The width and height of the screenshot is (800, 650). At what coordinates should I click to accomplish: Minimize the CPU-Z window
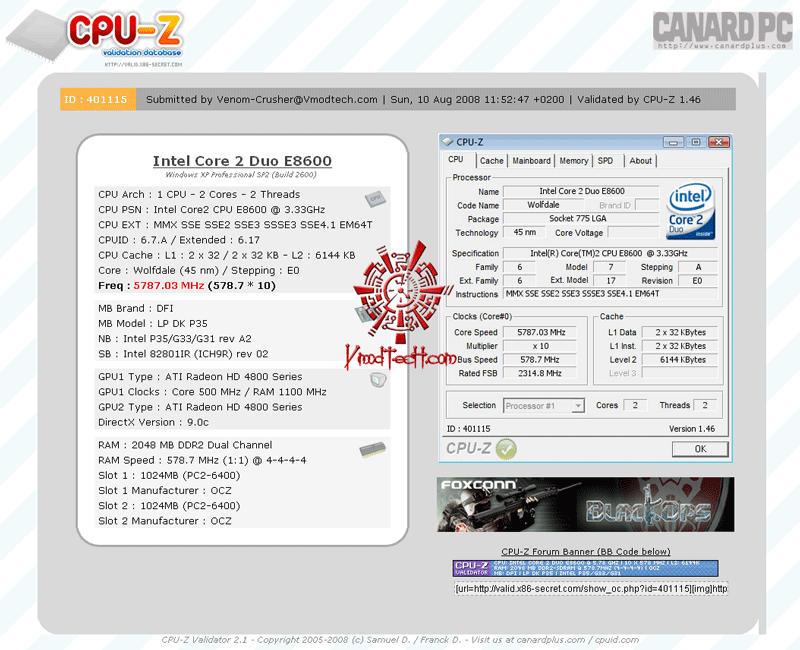click(673, 142)
